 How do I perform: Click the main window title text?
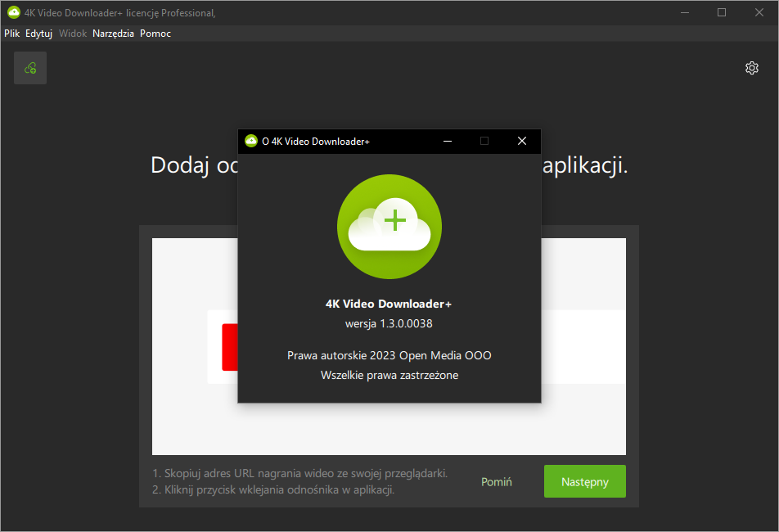[120, 13]
